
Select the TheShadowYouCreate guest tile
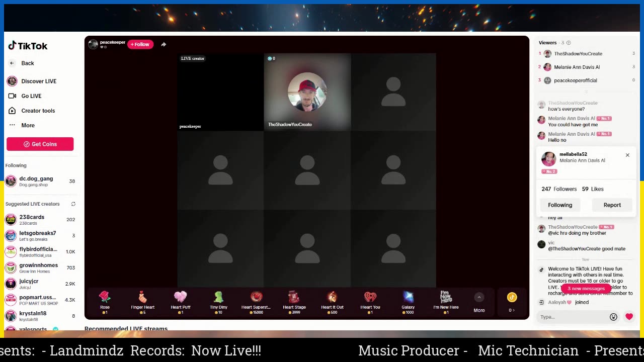click(307, 92)
